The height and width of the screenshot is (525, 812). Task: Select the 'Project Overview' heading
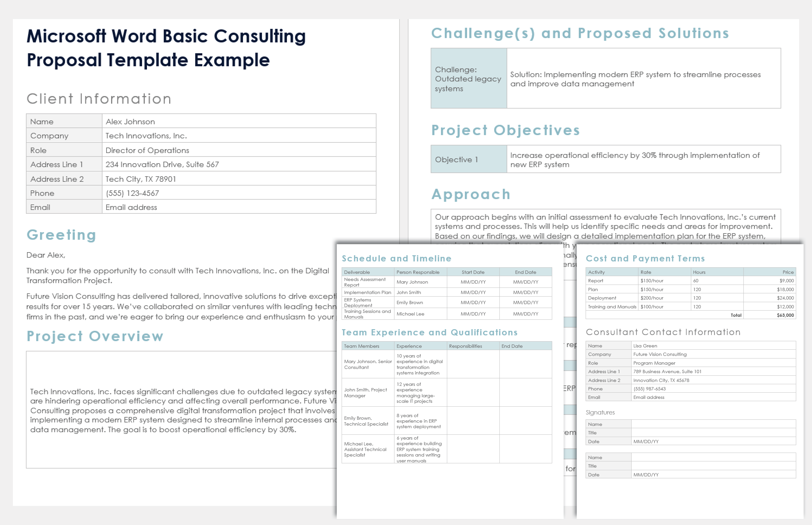[x=95, y=336]
